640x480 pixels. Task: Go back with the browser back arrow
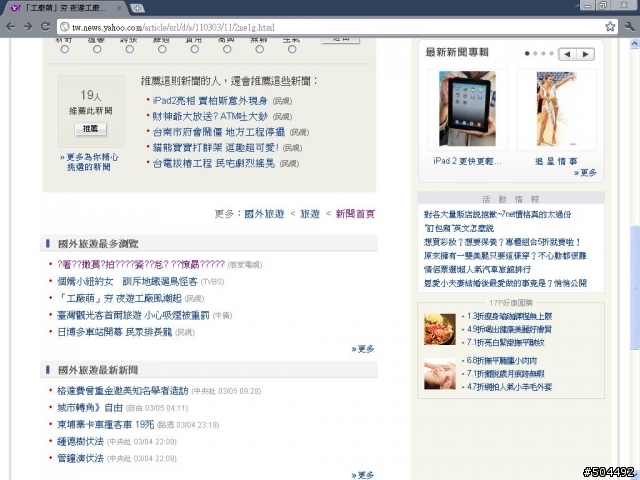pos(10,27)
